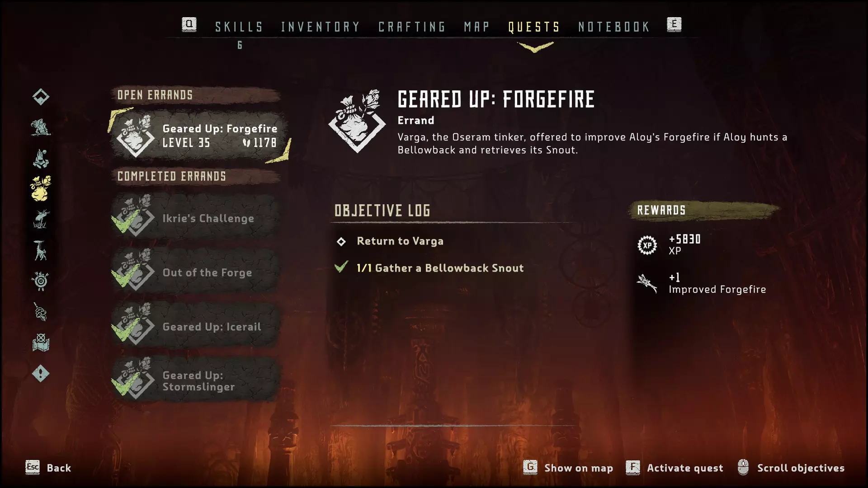Image resolution: width=868 pixels, height=488 pixels.
Task: Open the tallneck category icon in sidebar
Action: click(x=41, y=250)
